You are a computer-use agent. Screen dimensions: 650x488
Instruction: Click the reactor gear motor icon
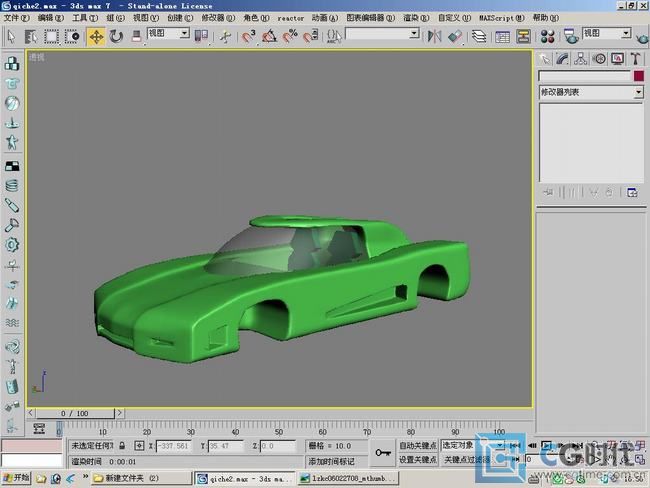coord(12,245)
